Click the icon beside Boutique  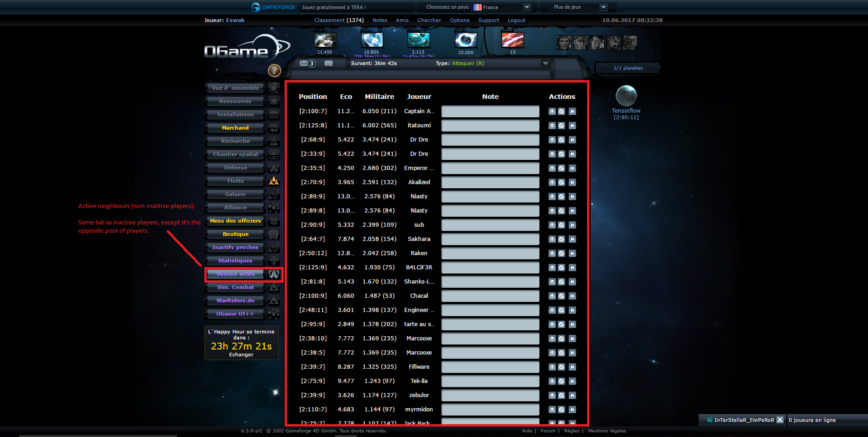(x=274, y=234)
